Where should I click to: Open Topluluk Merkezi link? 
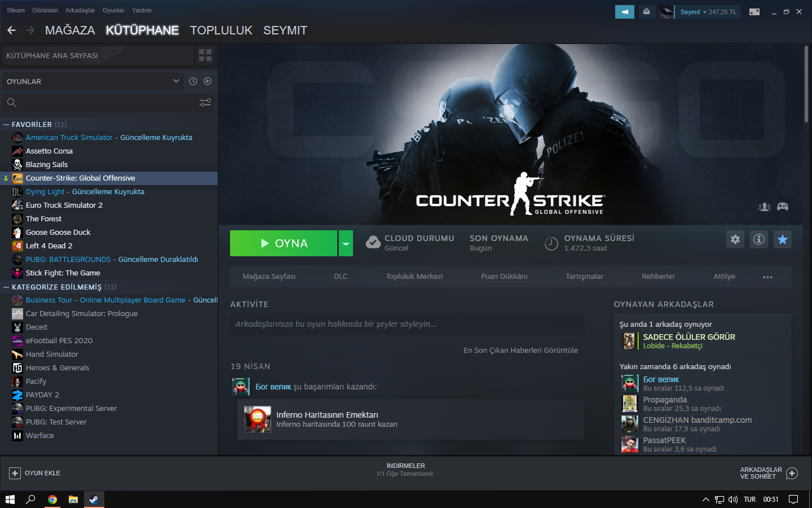point(414,277)
